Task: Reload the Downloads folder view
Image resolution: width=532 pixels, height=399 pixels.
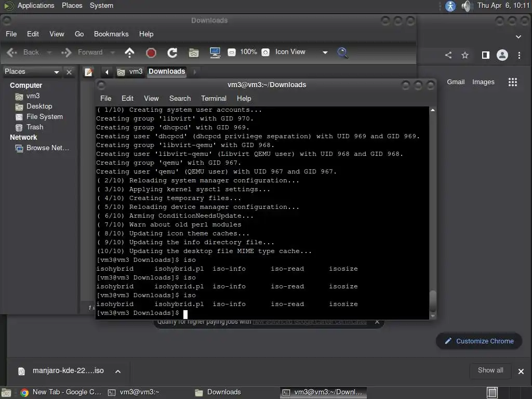Action: point(172,52)
